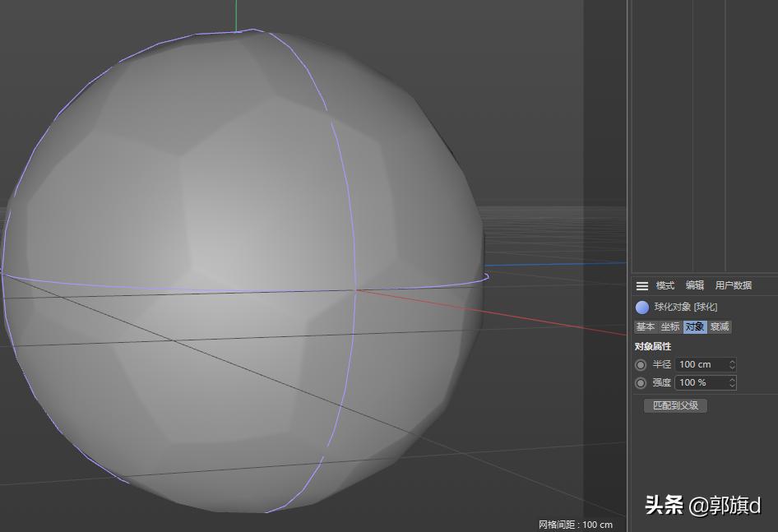Open the 编辑 menu
The width and height of the screenshot is (778, 532).
(694, 285)
